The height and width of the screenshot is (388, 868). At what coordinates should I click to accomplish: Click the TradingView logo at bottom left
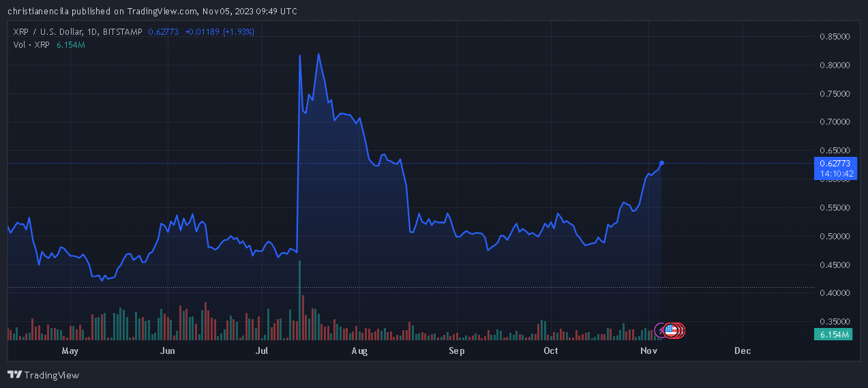[x=43, y=375]
